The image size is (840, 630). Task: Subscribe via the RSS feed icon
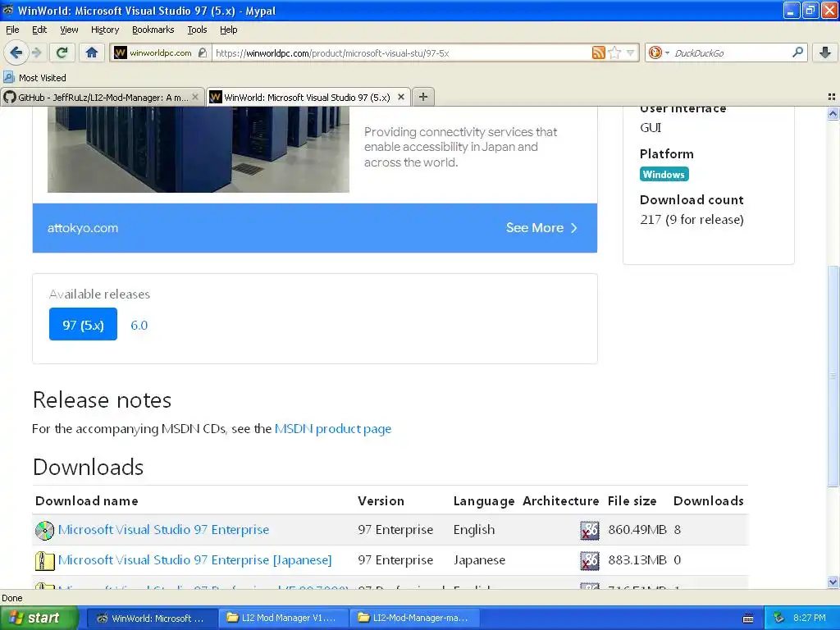tap(598, 52)
